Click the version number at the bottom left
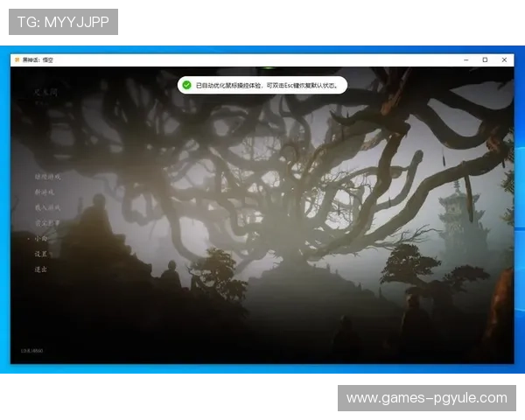Viewport: 525px width, 420px height. [x=31, y=351]
